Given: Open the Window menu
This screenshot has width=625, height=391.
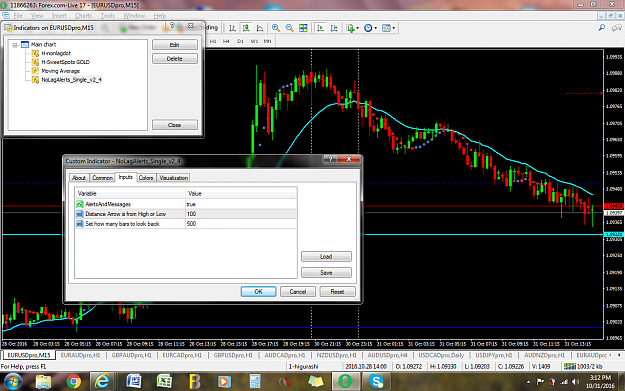Looking at the screenshot, I should click(134, 16).
